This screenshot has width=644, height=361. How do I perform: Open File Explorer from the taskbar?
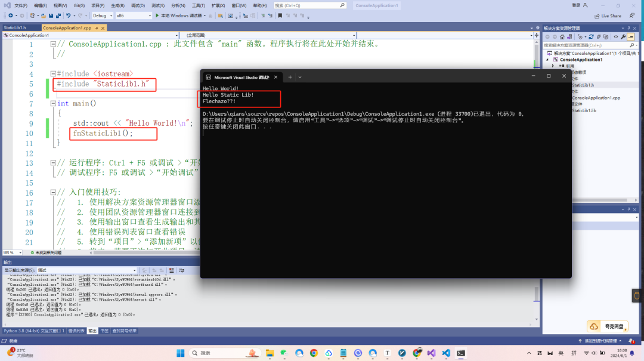(270, 353)
